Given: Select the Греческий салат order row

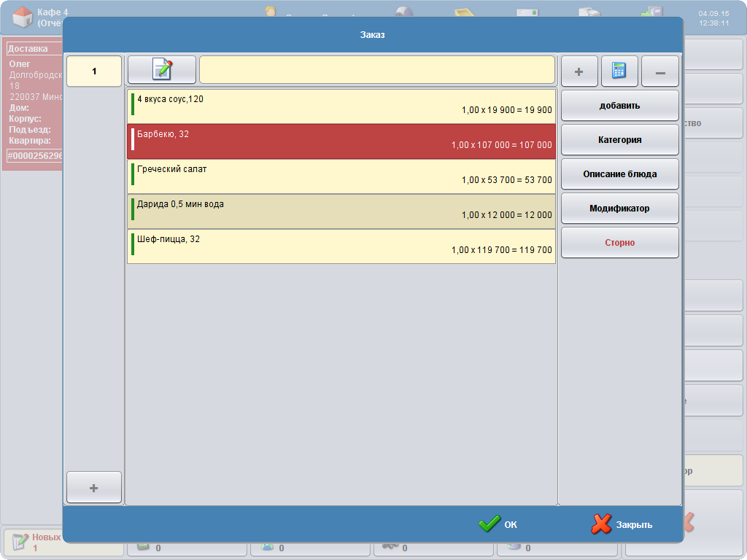Looking at the screenshot, I should pyautogui.click(x=341, y=176).
